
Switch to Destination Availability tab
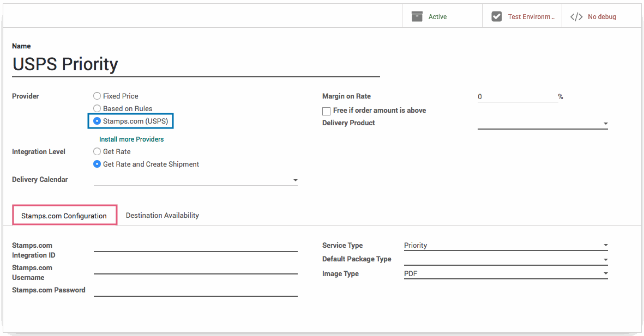162,216
